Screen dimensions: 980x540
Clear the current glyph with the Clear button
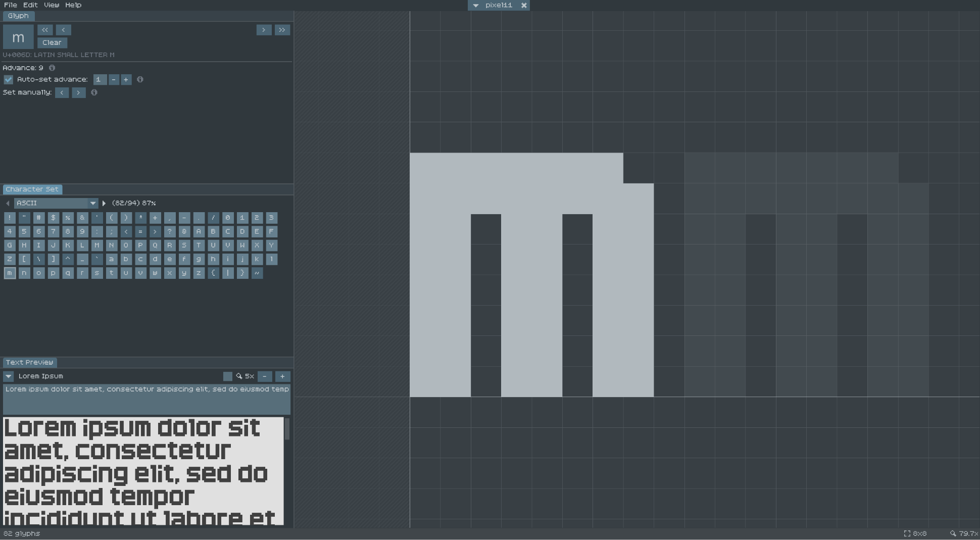point(52,42)
